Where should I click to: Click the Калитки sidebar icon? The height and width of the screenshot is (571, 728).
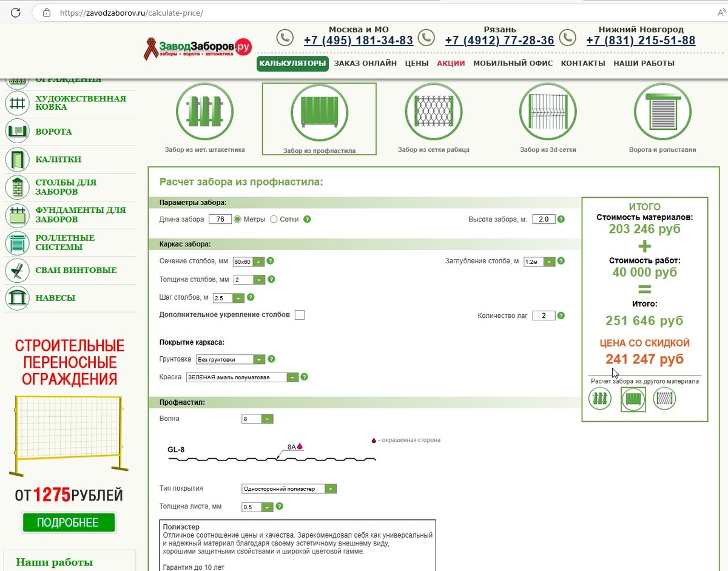18,160
